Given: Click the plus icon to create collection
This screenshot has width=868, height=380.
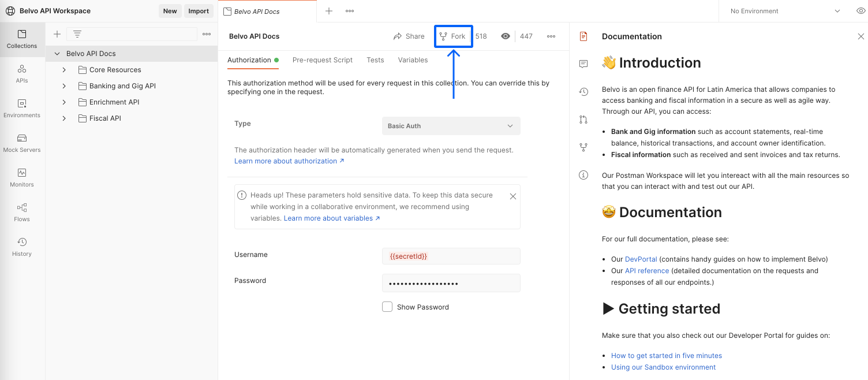Looking at the screenshot, I should click(57, 34).
